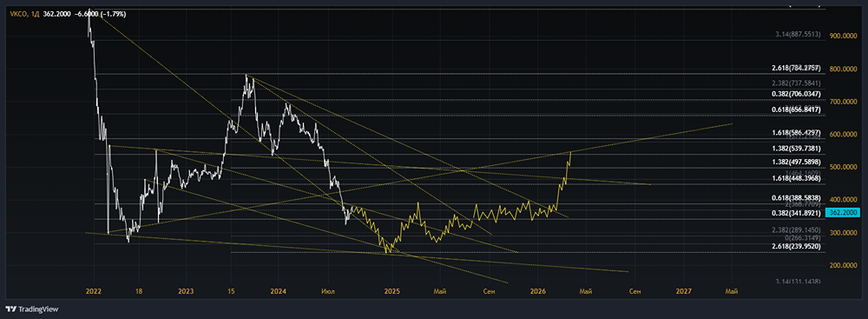Viewport: 868px width, 319px height.
Task: Click the 2.618(239.9520) Fibonacci label
Action: click(x=796, y=246)
